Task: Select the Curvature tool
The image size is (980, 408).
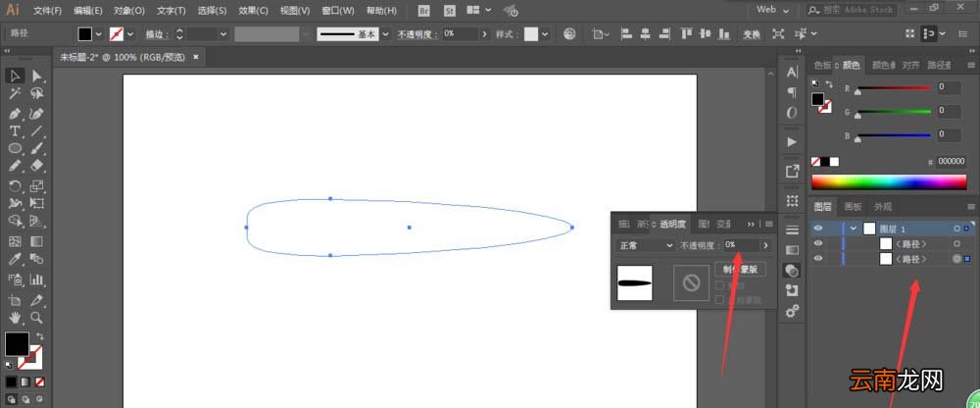Action: pos(37,114)
